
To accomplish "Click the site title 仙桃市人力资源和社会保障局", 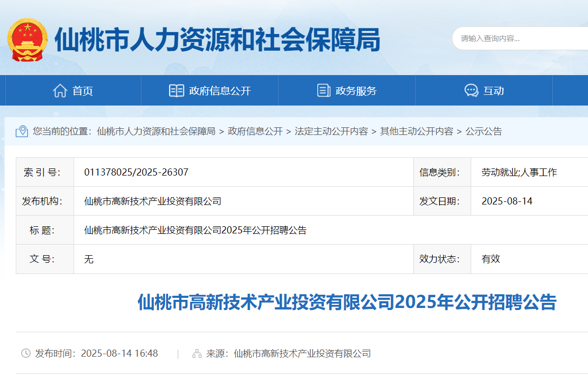I will click(217, 40).
